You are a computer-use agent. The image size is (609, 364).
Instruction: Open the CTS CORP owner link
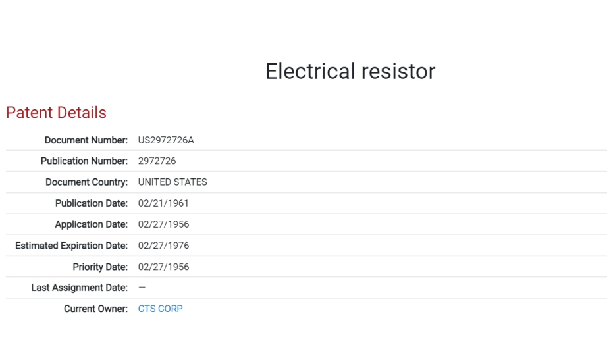161,309
